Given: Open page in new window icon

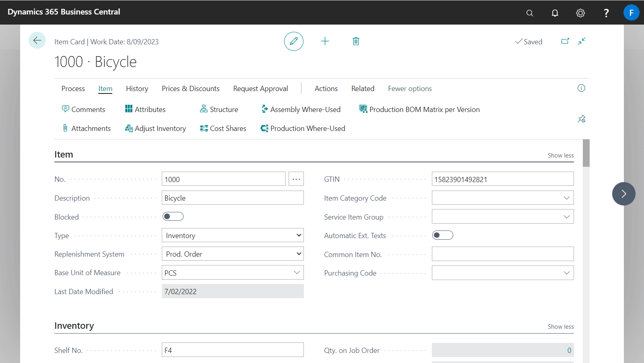Looking at the screenshot, I should click(565, 41).
